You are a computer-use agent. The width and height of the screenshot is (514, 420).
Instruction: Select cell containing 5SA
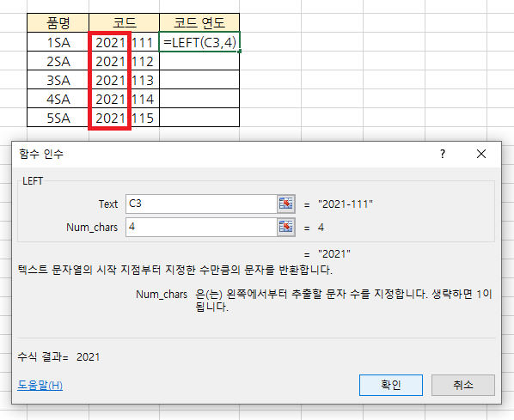click(x=58, y=118)
